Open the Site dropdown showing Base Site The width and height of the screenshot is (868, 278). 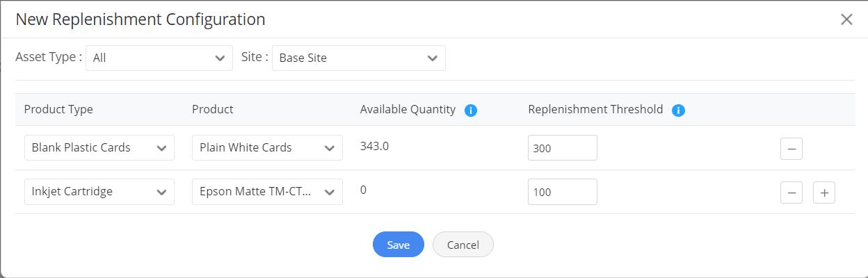(358, 58)
